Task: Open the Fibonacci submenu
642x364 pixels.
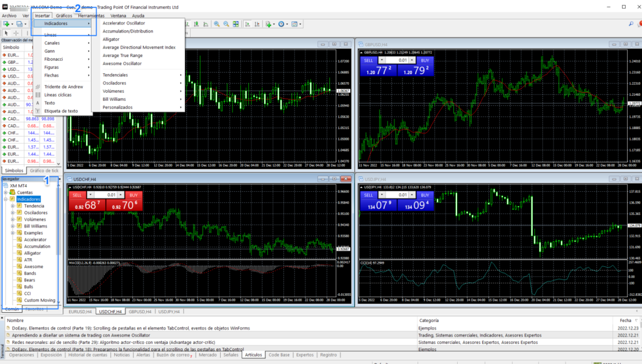Action: [x=63, y=59]
